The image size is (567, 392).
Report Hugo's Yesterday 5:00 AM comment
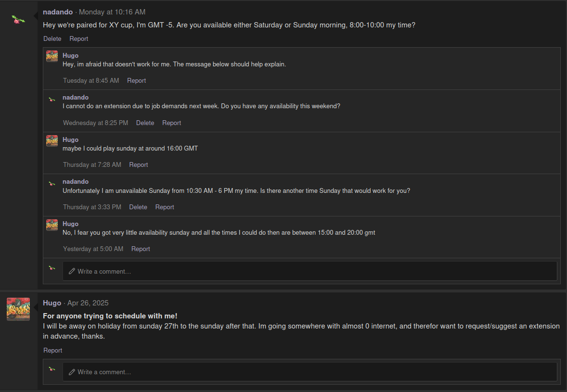click(140, 249)
